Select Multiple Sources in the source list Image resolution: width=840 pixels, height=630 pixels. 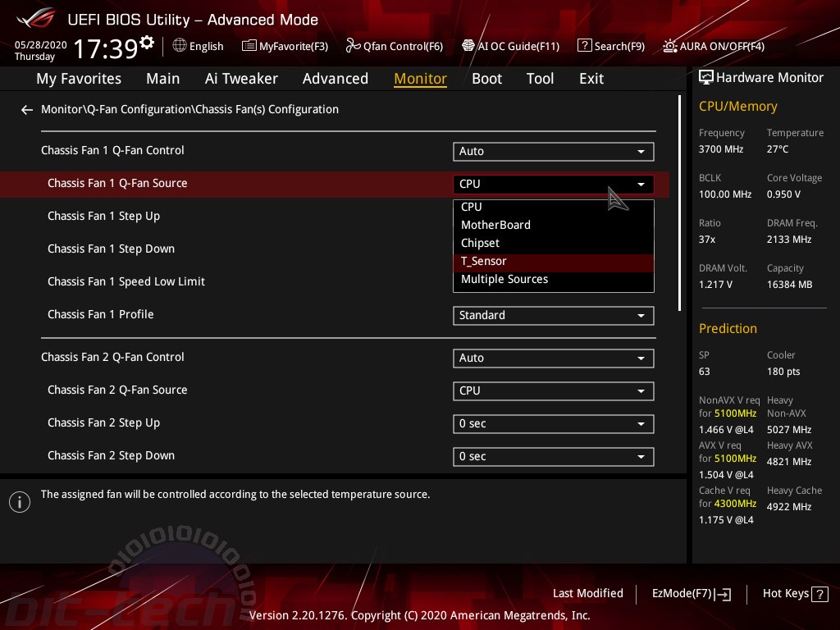pos(554,280)
